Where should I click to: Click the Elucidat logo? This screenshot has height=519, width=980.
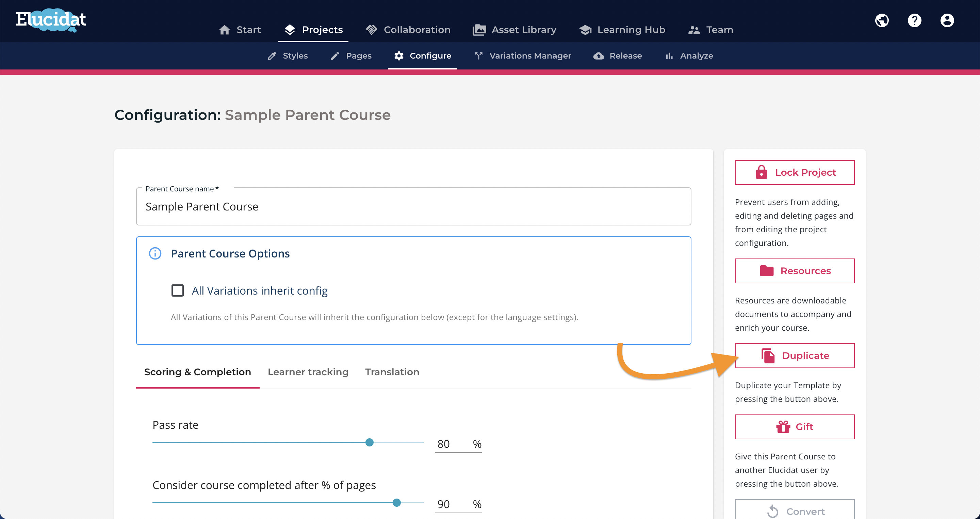[51, 20]
